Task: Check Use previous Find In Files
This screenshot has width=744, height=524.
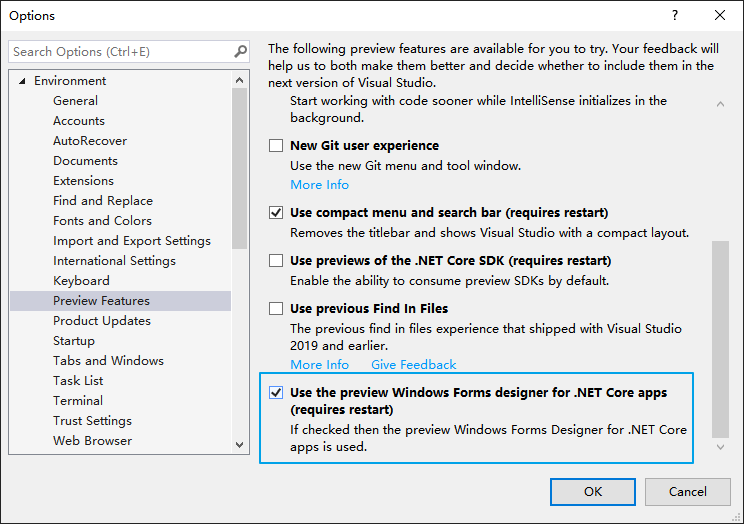Action: (x=276, y=309)
